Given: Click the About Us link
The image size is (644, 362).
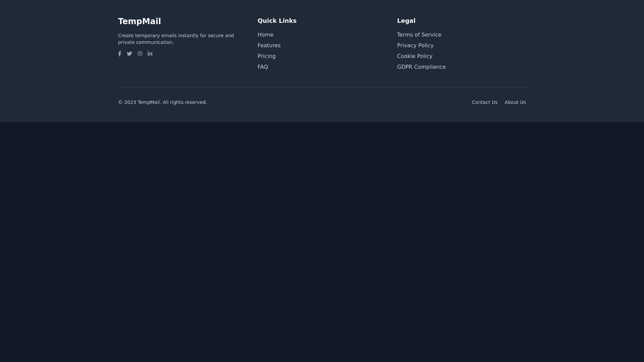Looking at the screenshot, I should click(515, 102).
